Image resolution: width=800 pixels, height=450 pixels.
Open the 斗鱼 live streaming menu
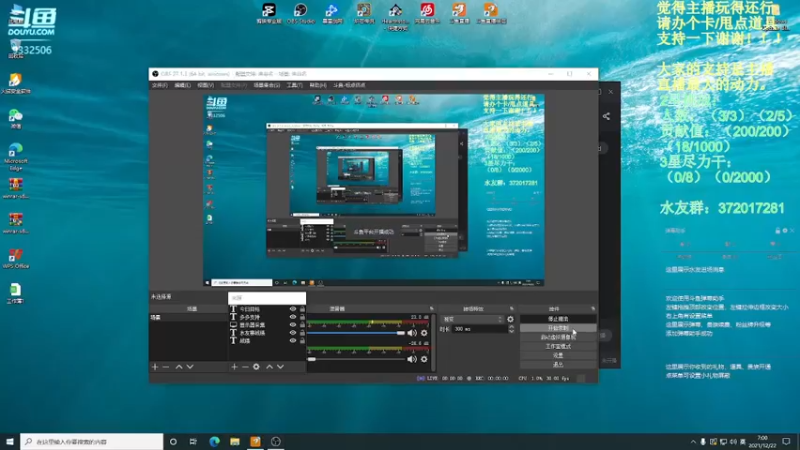pyautogui.click(x=349, y=85)
